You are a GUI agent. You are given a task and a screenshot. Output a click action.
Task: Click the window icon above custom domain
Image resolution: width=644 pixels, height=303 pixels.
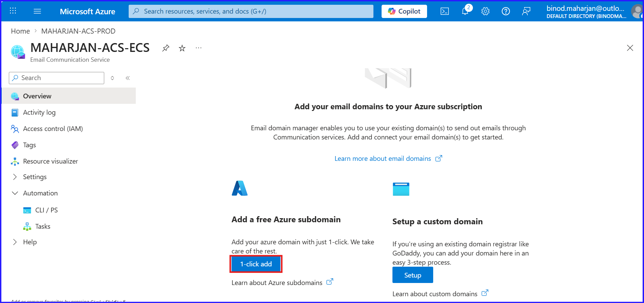point(401,189)
